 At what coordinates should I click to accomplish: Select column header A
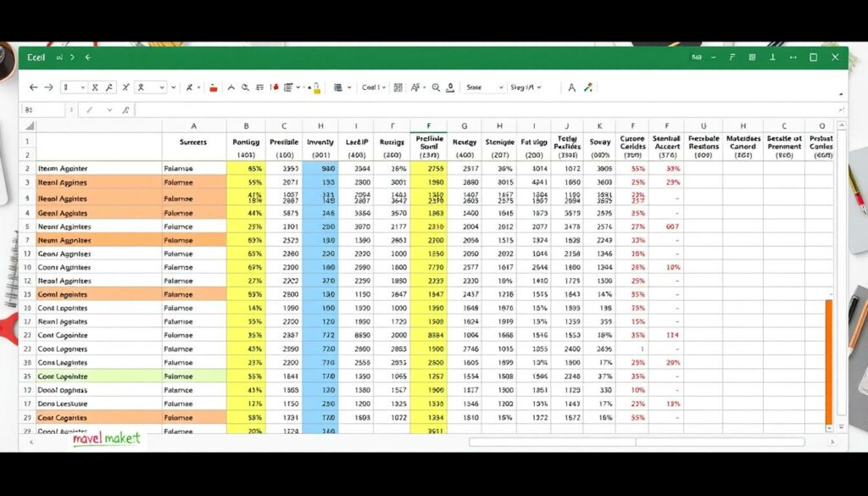click(x=194, y=126)
